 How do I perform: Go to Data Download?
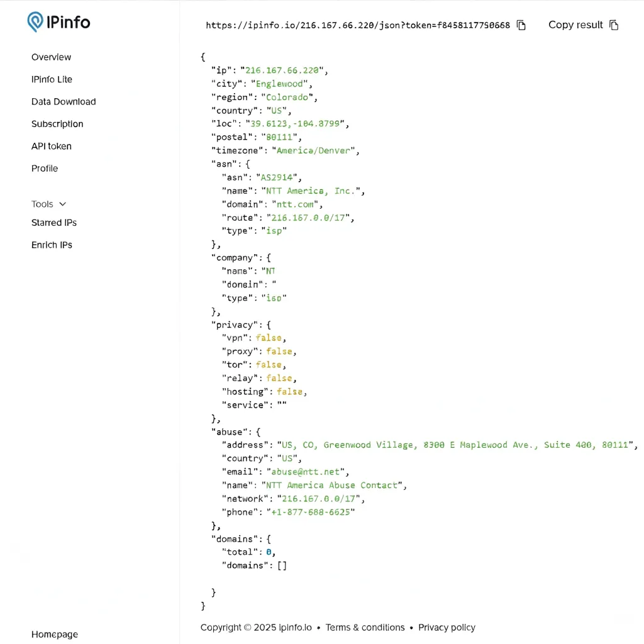[x=64, y=101]
